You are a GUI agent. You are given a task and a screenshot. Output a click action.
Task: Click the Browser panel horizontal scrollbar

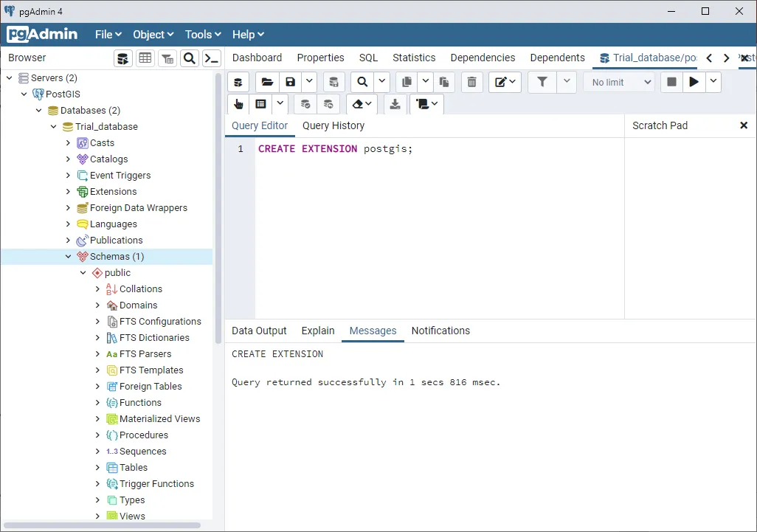coord(102,525)
